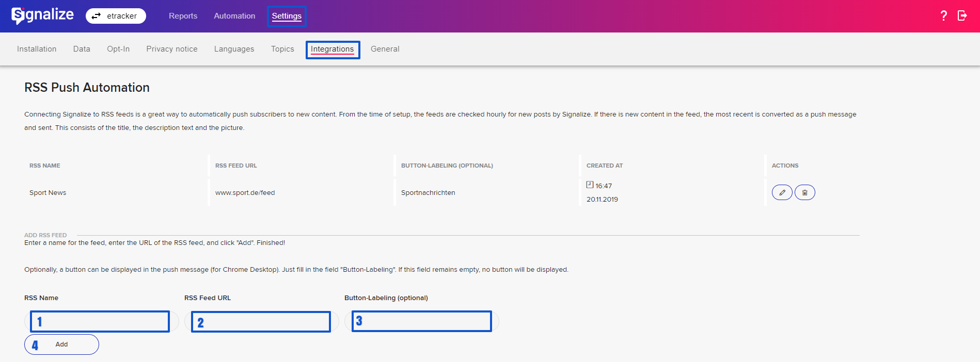980x362 pixels.
Task: Click the ADD RSS FEED section label
Action: pos(45,235)
